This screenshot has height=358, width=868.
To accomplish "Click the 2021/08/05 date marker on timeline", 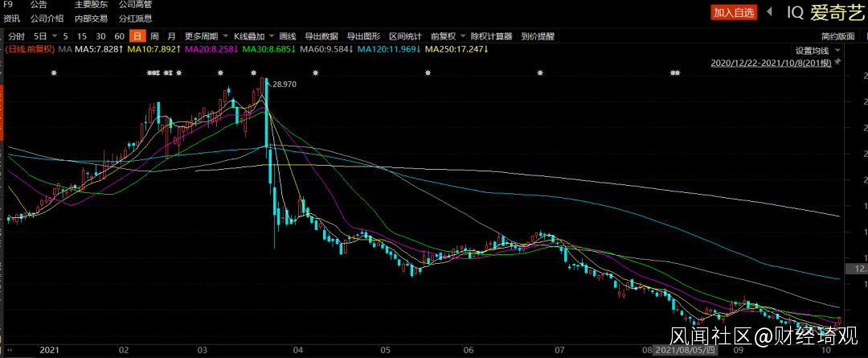I will pos(685,351).
